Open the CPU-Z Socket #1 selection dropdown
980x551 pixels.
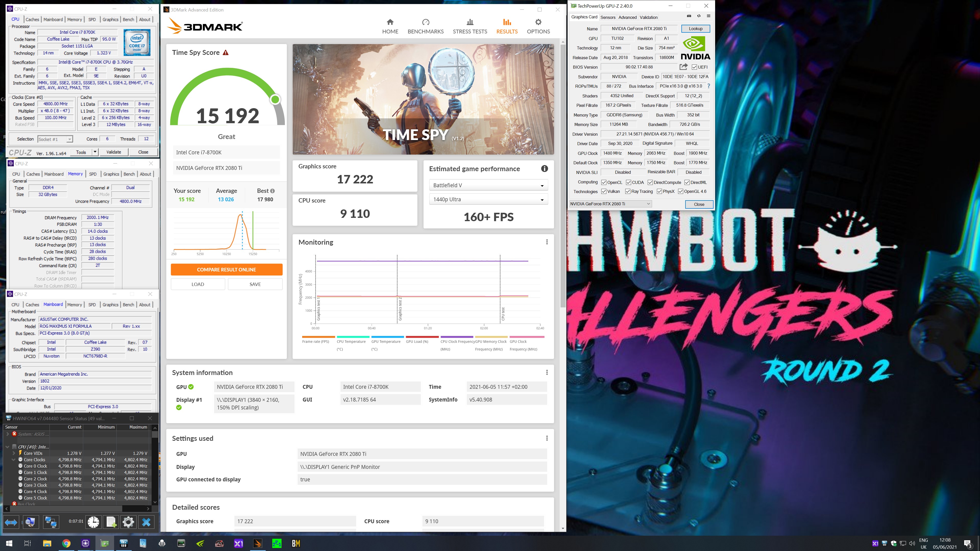click(55, 139)
